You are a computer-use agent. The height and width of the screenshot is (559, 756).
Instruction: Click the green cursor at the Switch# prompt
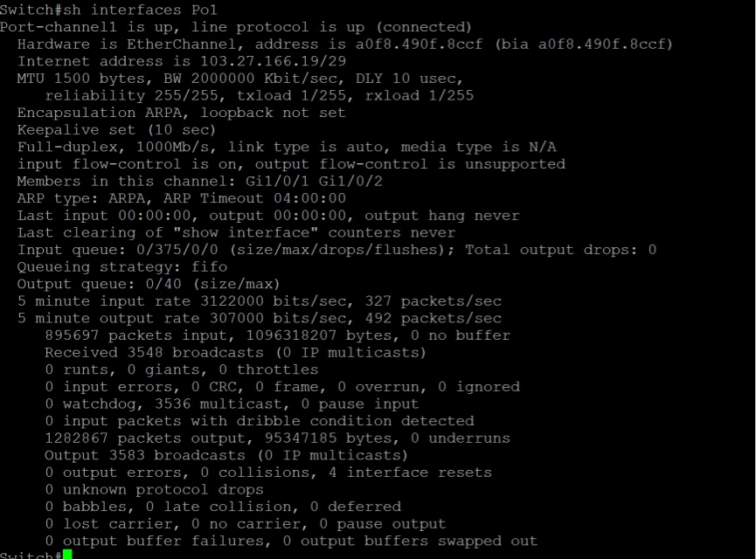(x=67, y=554)
